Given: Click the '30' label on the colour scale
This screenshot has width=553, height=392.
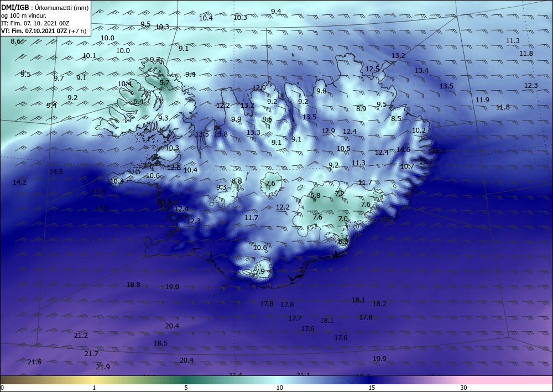Looking at the screenshot, I should 463,388.
